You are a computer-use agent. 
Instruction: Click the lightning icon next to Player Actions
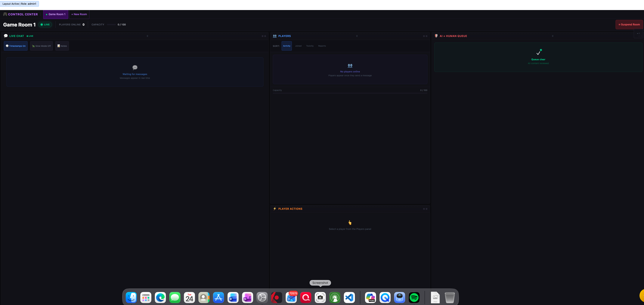pos(275,209)
